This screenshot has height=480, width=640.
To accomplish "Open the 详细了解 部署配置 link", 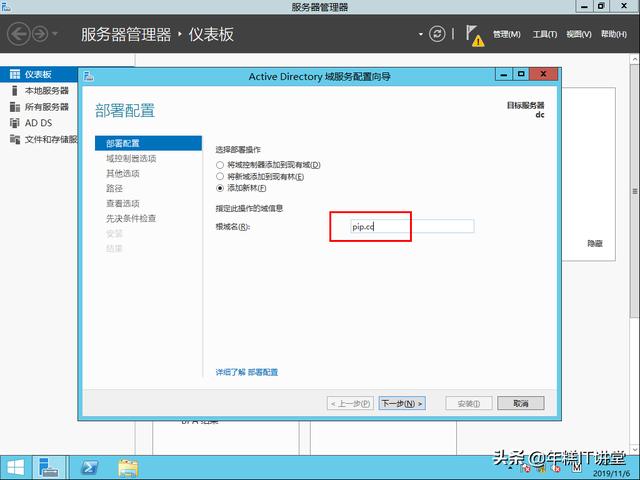I will (247, 372).
